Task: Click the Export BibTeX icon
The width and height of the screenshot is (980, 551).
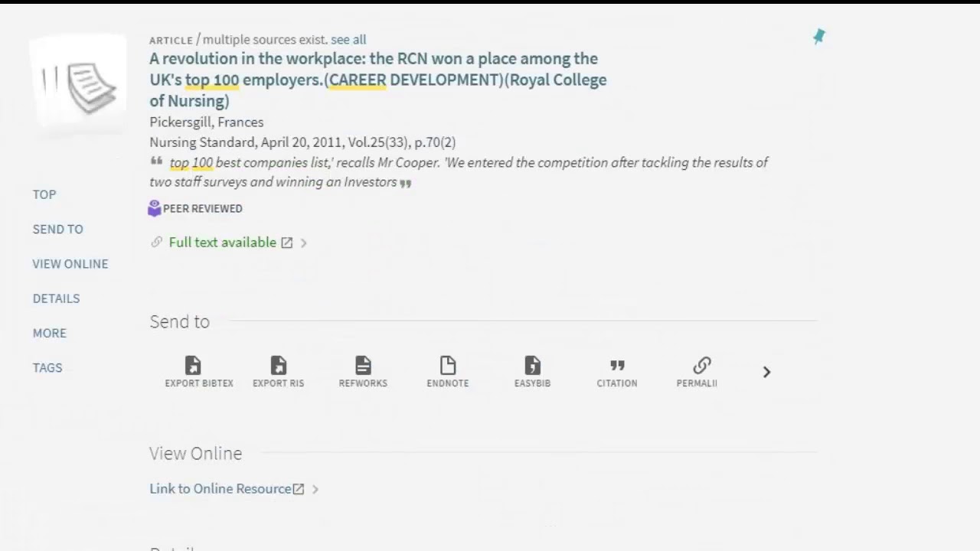Action: point(193,366)
